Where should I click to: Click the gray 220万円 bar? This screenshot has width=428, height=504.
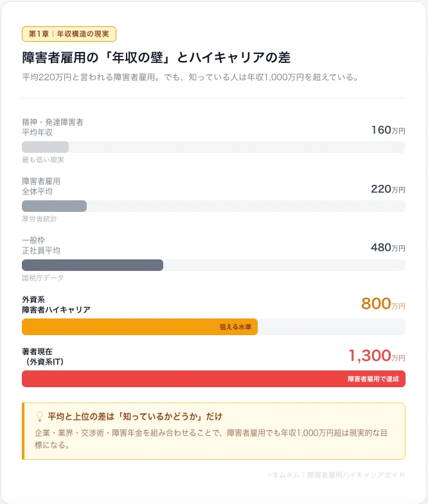click(x=54, y=206)
